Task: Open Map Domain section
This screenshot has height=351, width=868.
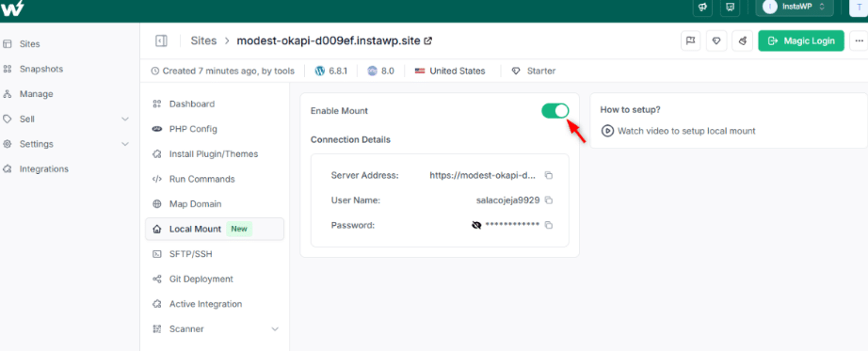Action: (x=195, y=204)
